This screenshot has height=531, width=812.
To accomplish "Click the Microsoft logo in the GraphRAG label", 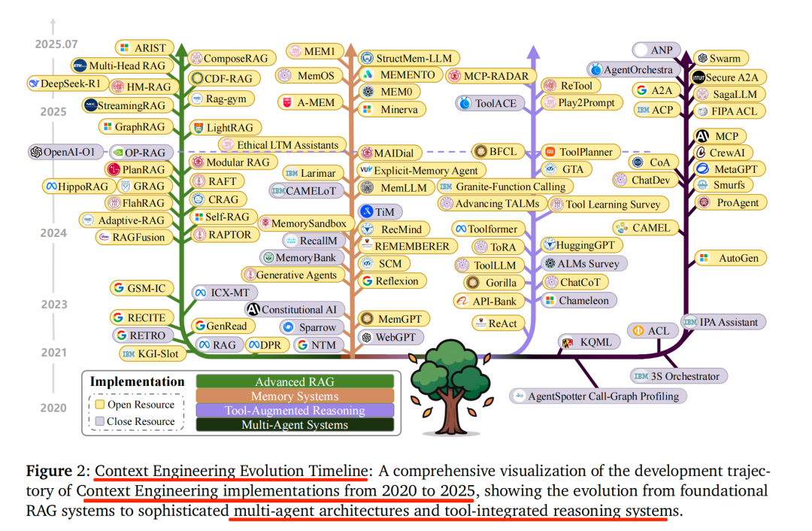I will click(x=108, y=126).
